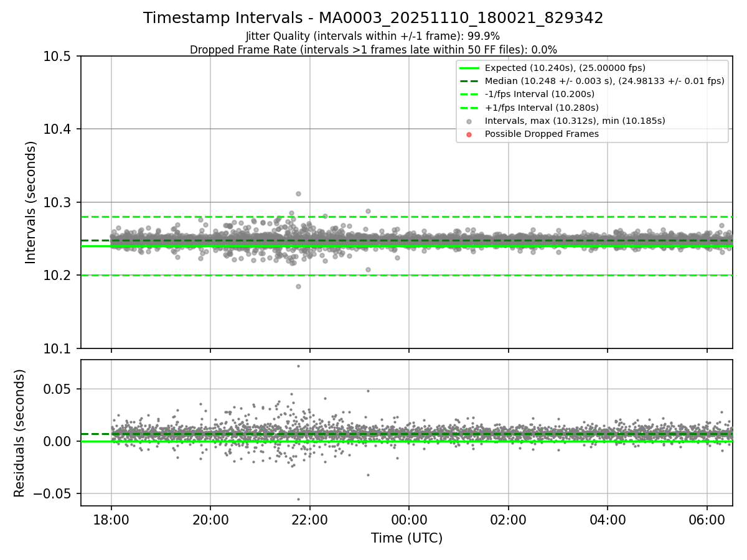
Task: Click the Intervals (seconds) y-axis label
Action: (31, 202)
